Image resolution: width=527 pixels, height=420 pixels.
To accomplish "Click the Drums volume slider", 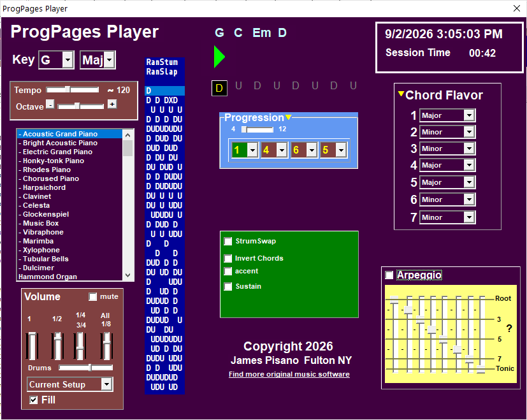I will 85,368.
